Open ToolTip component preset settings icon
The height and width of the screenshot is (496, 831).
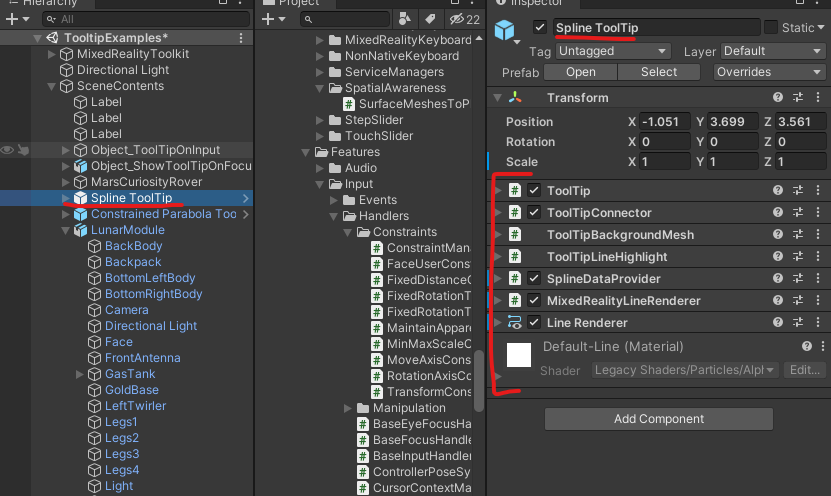click(798, 190)
